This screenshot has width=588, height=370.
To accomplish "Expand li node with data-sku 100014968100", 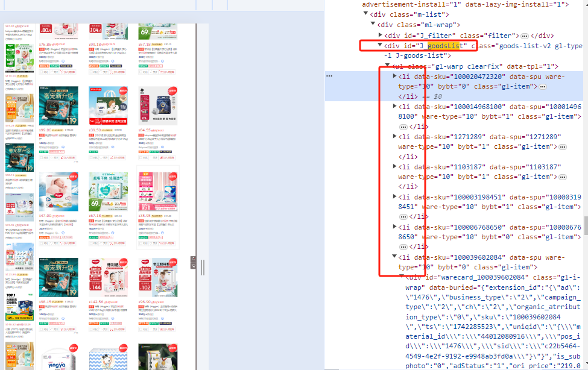I will point(394,106).
